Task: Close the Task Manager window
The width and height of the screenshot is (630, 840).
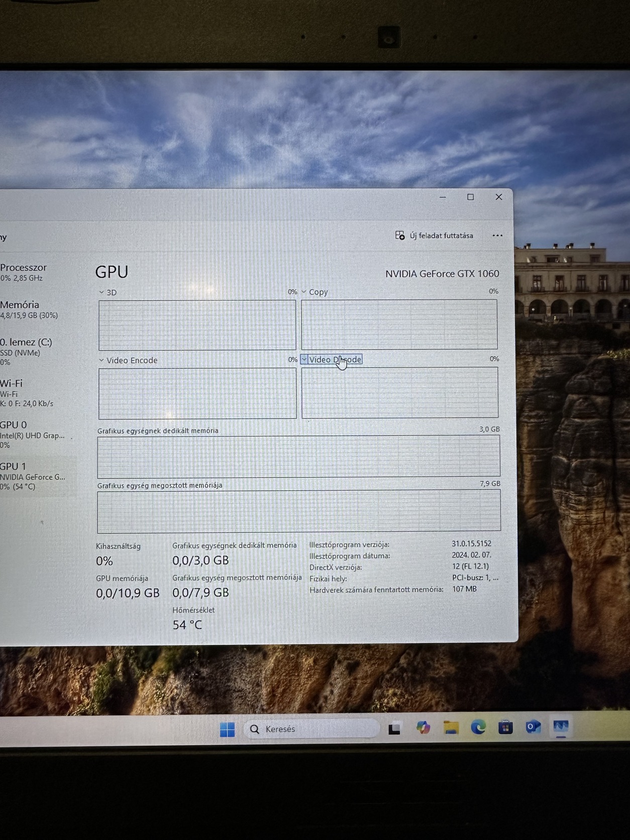Action: 499,197
